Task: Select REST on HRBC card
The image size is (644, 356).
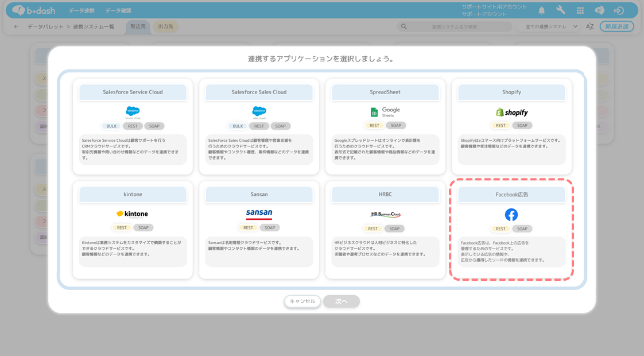Action: pyautogui.click(x=373, y=229)
